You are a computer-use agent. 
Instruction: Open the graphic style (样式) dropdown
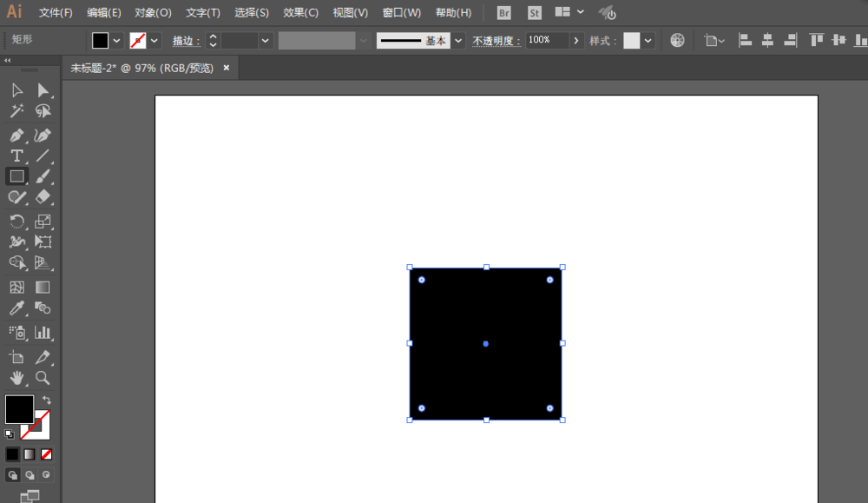[x=648, y=41]
